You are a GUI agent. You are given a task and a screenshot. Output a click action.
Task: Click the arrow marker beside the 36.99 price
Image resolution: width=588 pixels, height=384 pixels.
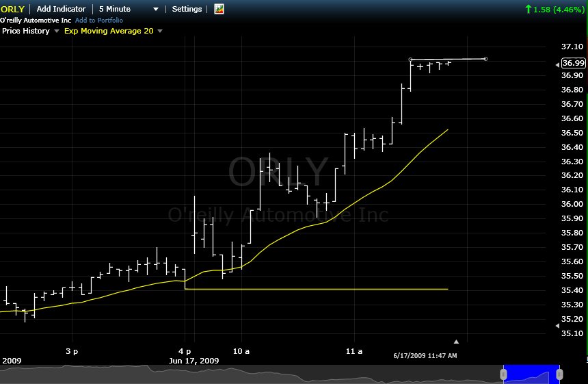click(x=557, y=65)
